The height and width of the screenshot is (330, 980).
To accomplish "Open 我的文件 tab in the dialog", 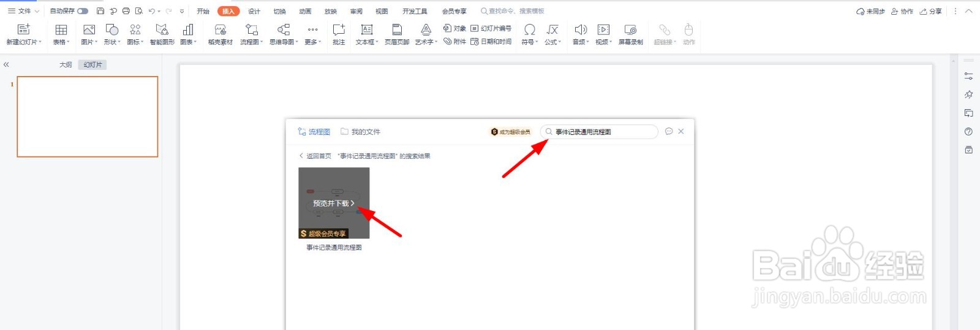I will coord(360,132).
